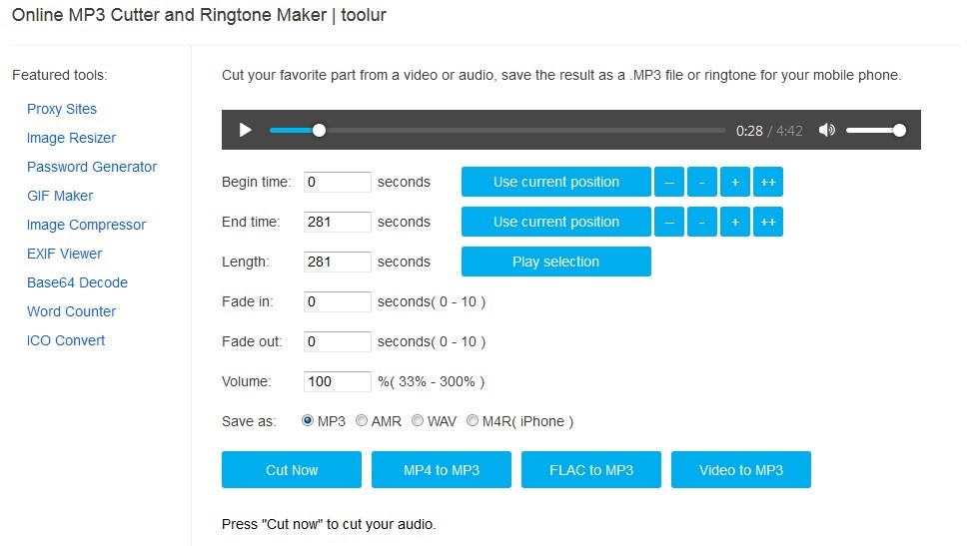Image resolution: width=980 pixels, height=546 pixels.
Task: Choose AMR as the output format
Action: [362, 421]
